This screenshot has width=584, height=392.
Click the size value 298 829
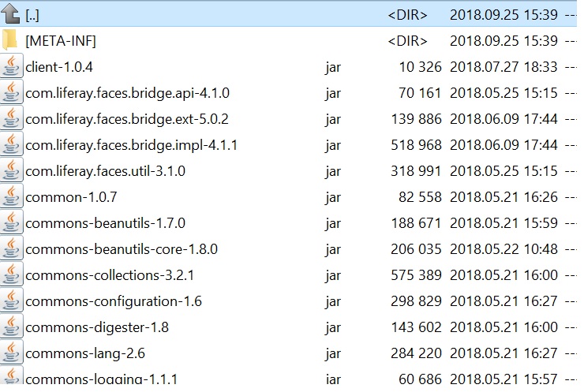tap(416, 301)
